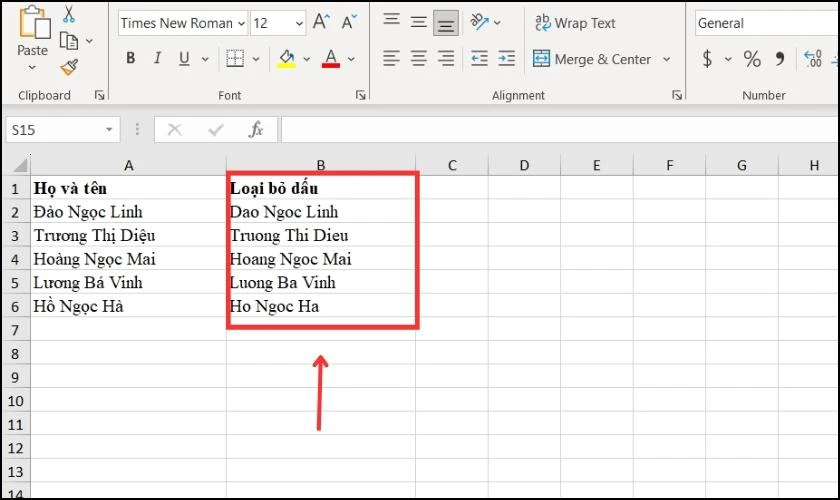This screenshot has height=500, width=840.
Task: Click the formula bar Cancel X
Action: point(175,130)
